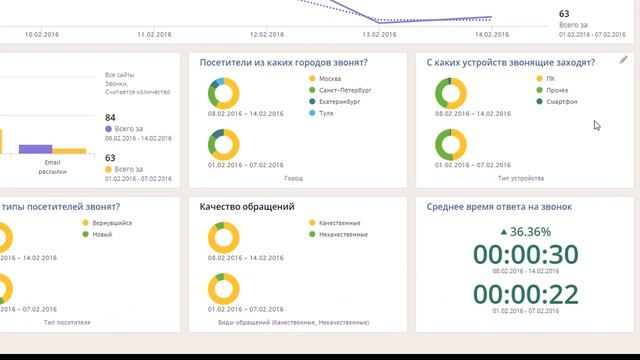Click the 10.02.2016 line chart axis date
The width and height of the screenshot is (640, 360).
coord(42,35)
